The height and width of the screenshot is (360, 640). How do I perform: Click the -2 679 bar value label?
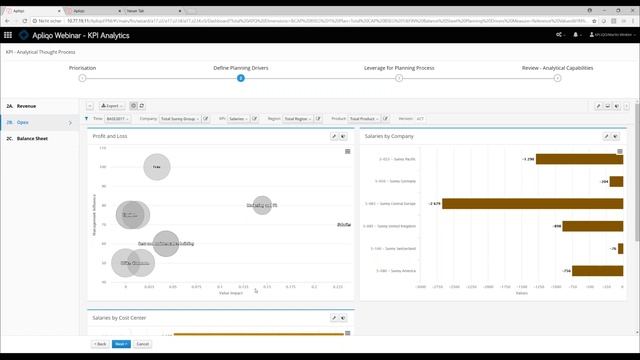pos(435,204)
